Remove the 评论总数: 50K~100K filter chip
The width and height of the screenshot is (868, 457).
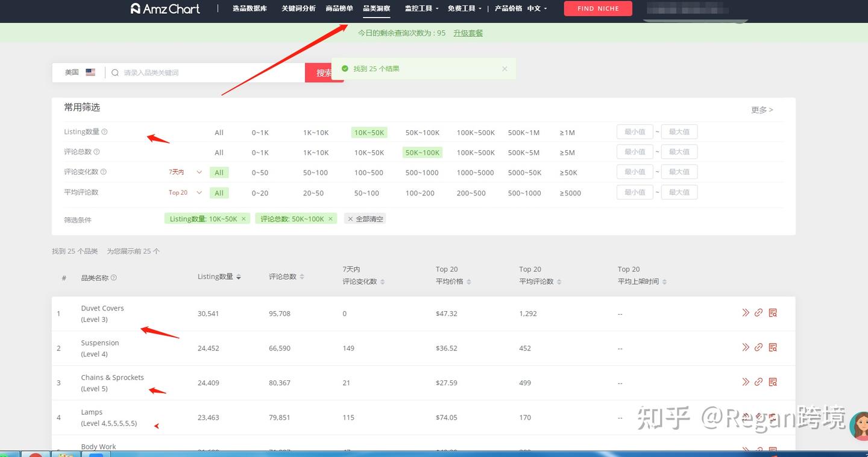330,219
